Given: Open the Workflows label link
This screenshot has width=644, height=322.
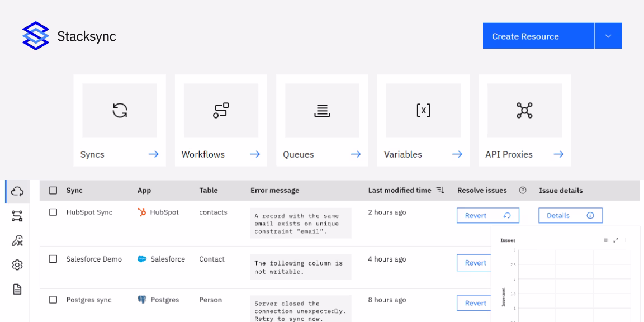Looking at the screenshot, I should tap(203, 155).
